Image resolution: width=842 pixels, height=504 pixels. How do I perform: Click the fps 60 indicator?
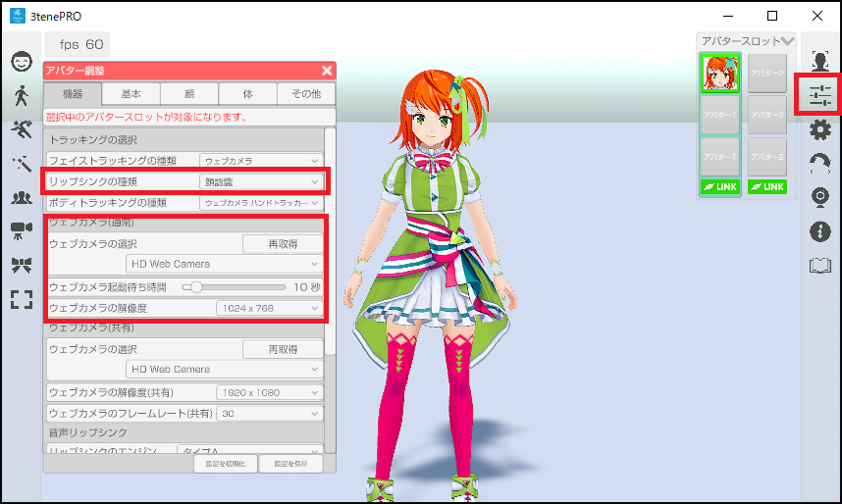(x=78, y=44)
